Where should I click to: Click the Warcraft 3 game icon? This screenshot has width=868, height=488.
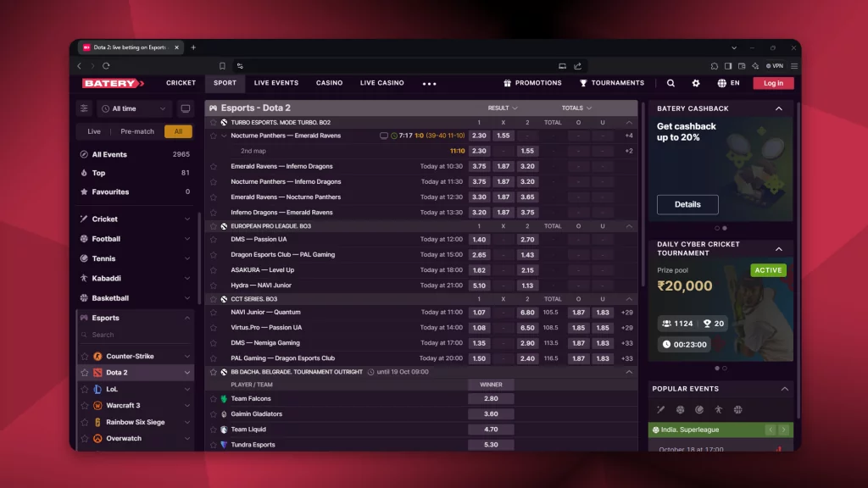tap(97, 406)
